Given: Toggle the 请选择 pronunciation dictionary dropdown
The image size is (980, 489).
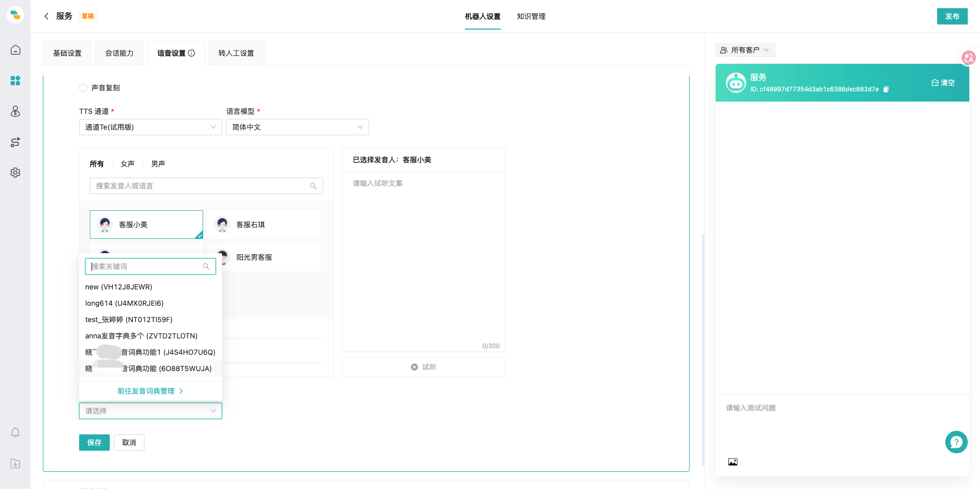Looking at the screenshot, I should (151, 411).
